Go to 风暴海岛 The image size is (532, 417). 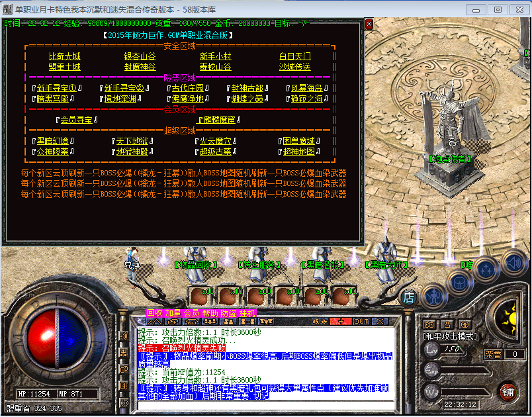[x=307, y=88]
